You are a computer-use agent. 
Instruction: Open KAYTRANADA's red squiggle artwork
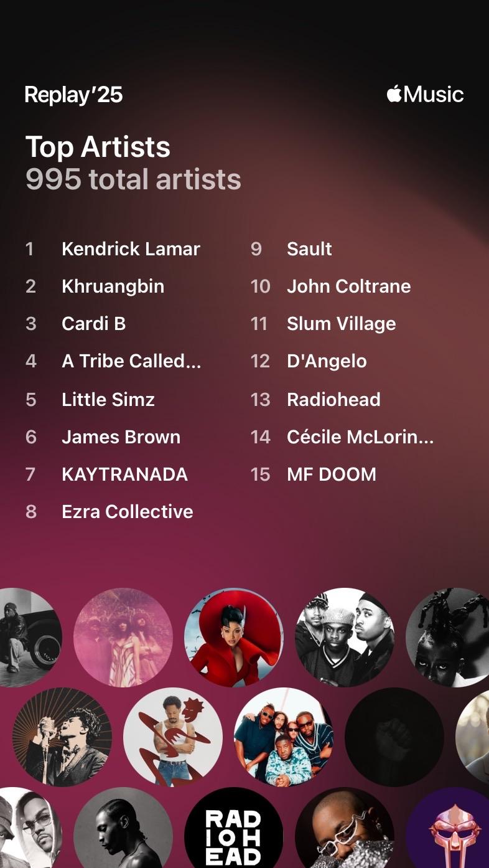(173, 737)
